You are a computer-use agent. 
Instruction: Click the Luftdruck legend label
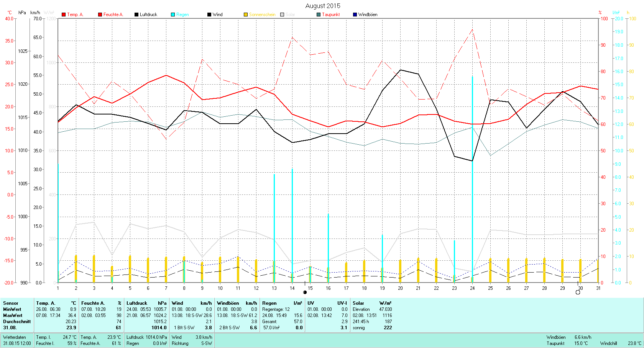coord(149,15)
